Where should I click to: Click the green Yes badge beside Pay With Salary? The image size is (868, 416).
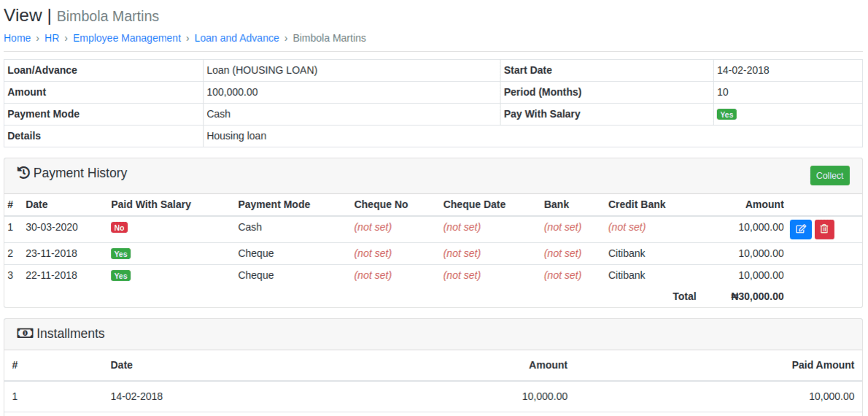click(x=726, y=115)
